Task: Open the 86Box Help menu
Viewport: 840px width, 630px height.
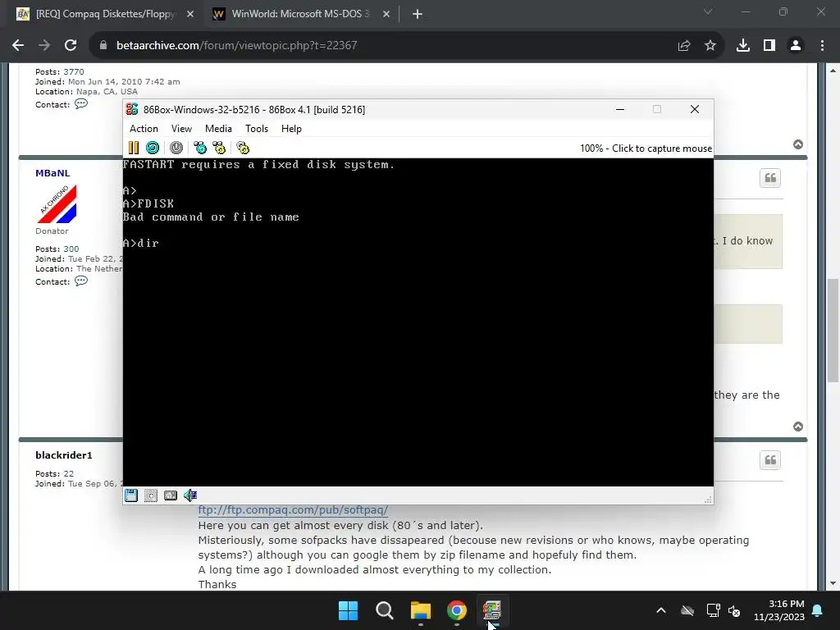Action: (291, 129)
